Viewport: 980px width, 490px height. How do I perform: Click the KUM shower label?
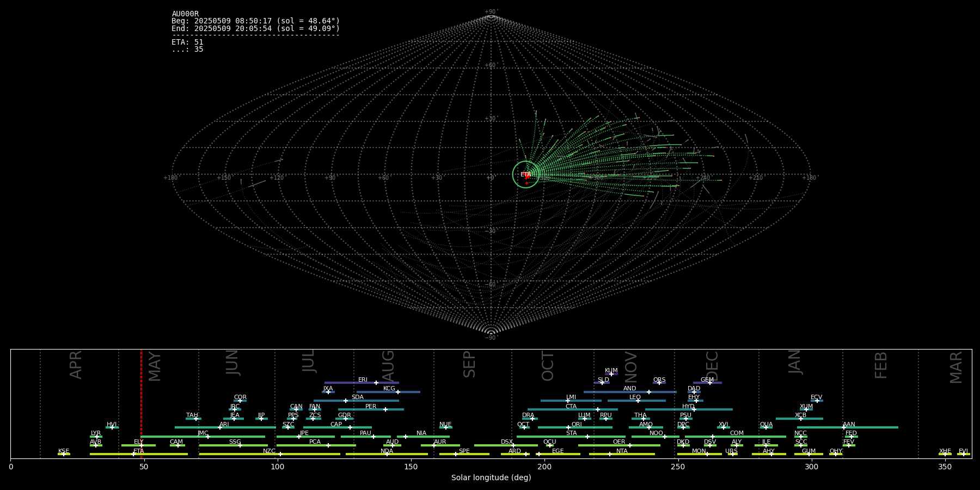click(611, 370)
